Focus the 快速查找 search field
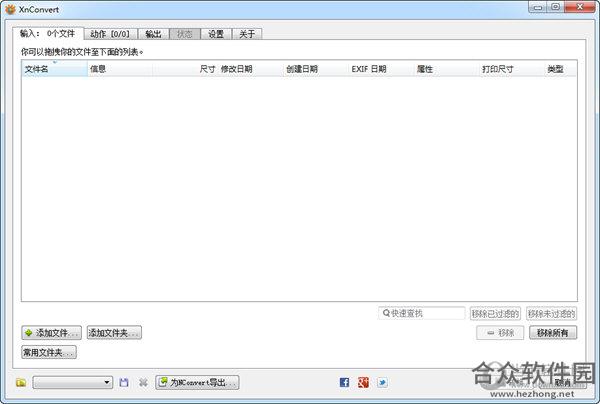This screenshot has width=600, height=404. (422, 313)
